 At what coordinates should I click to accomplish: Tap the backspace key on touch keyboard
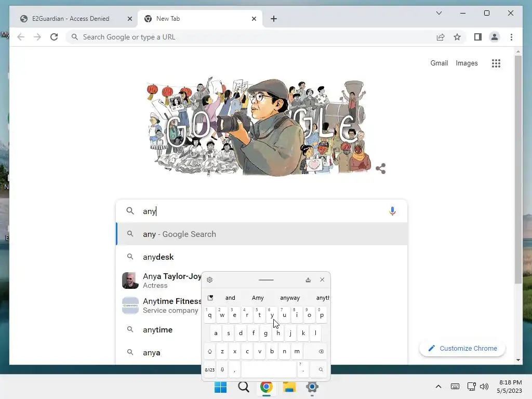coord(315,352)
